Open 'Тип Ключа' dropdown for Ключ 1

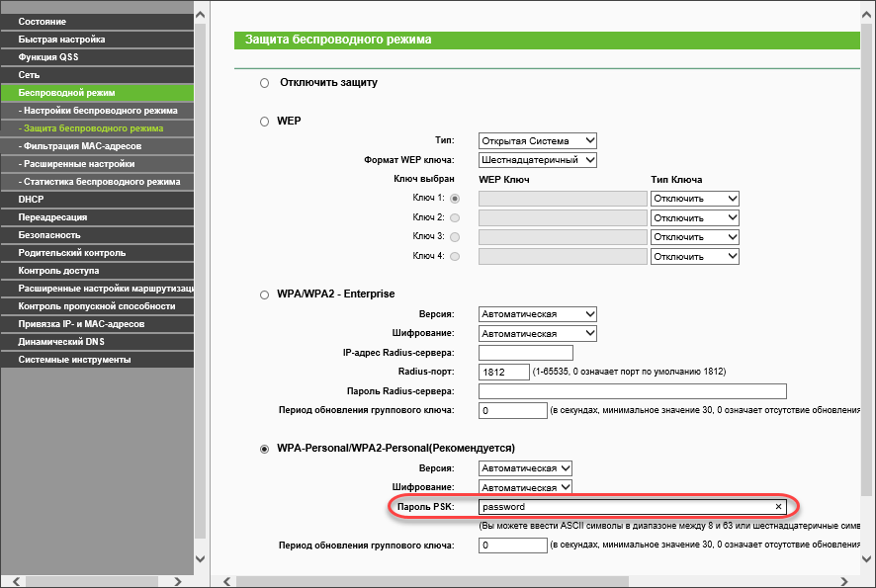pos(694,199)
